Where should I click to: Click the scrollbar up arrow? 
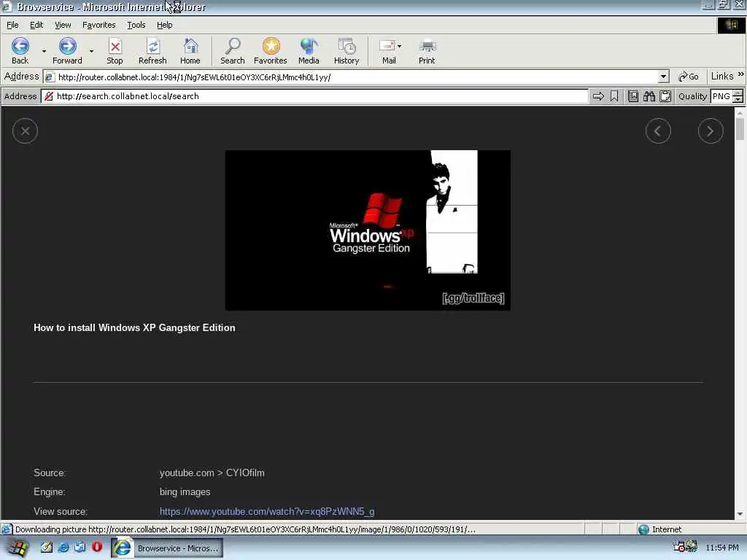point(740,113)
